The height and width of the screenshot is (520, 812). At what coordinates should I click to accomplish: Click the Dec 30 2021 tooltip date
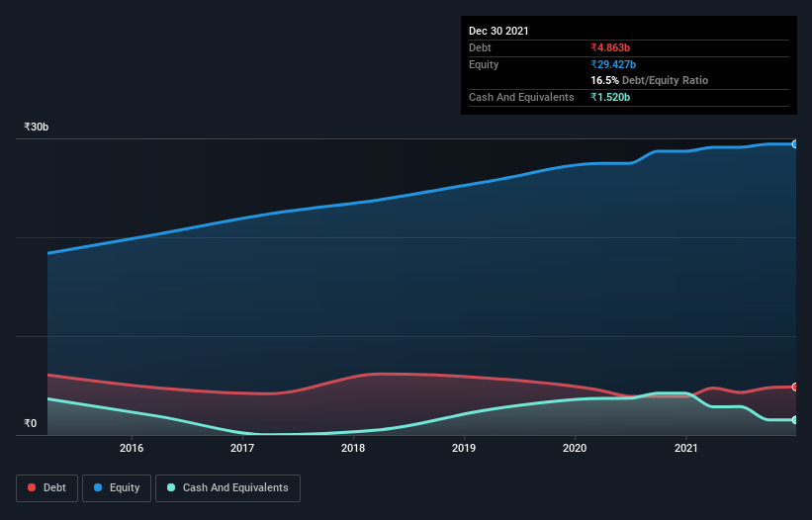tap(498, 31)
